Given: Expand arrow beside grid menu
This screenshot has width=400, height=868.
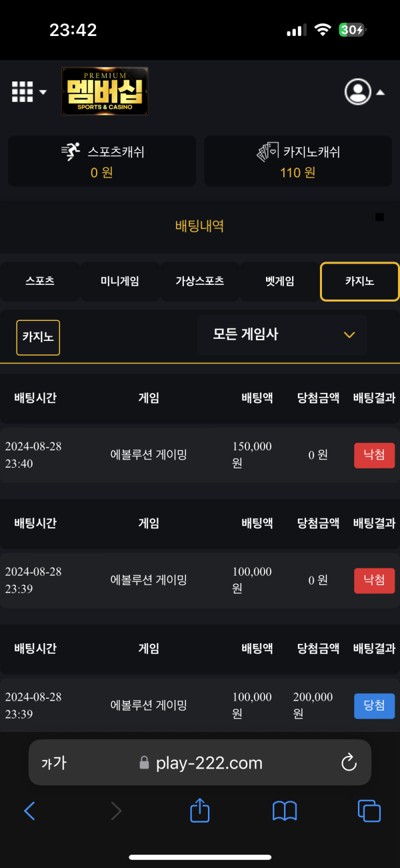Looking at the screenshot, I should click(43, 92).
